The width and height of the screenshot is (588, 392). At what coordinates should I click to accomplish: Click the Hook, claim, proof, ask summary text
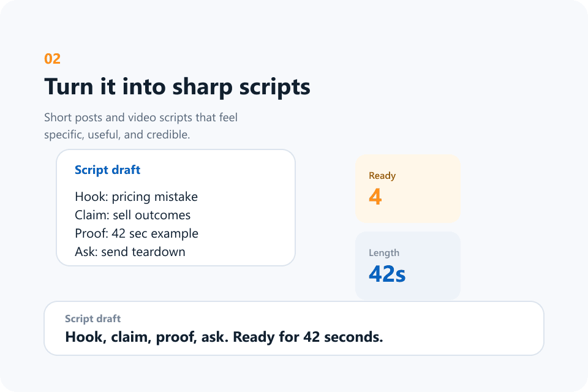[x=224, y=337]
